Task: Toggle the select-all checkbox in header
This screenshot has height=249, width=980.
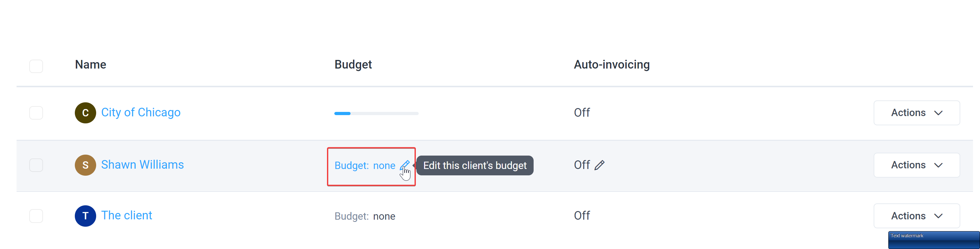Action: pyautogui.click(x=36, y=66)
